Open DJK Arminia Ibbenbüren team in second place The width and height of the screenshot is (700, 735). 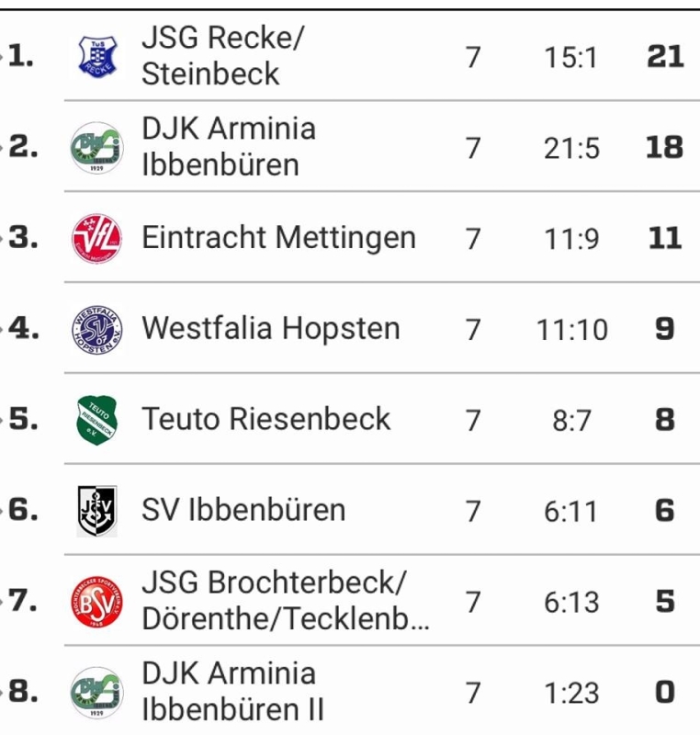tap(229, 147)
